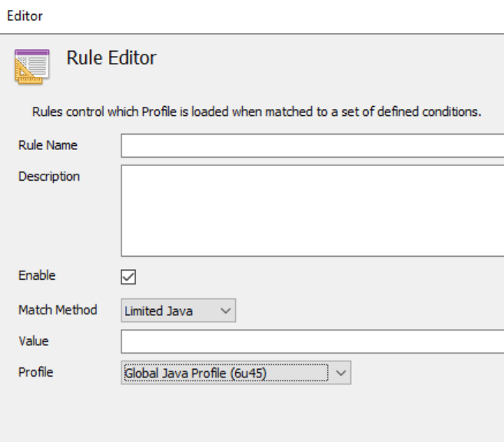The image size is (504, 442).
Task: Expand the Profile dropdown arrow
Action: click(341, 373)
